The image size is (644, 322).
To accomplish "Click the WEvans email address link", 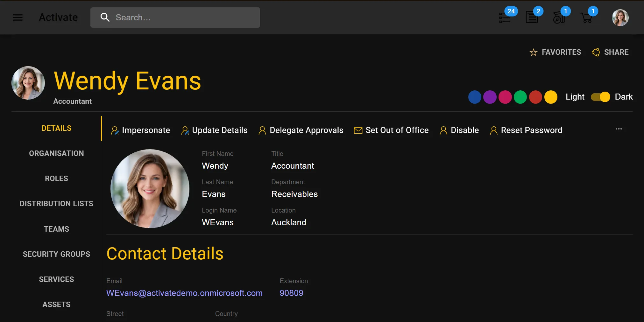I will point(184,293).
